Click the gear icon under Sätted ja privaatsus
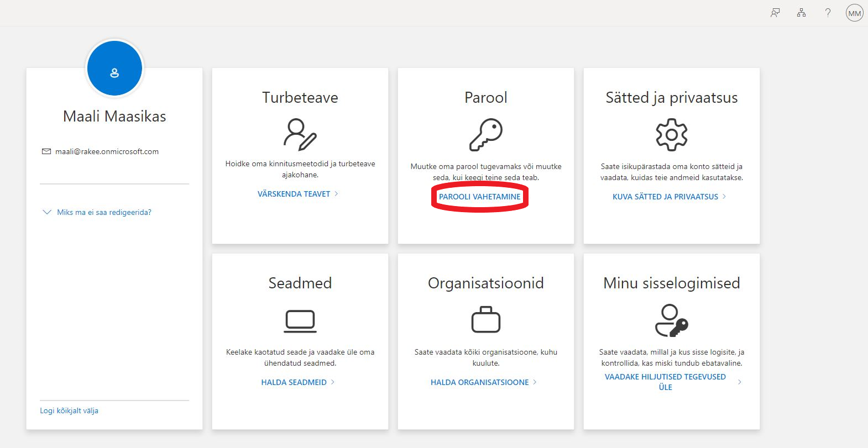 [671, 134]
